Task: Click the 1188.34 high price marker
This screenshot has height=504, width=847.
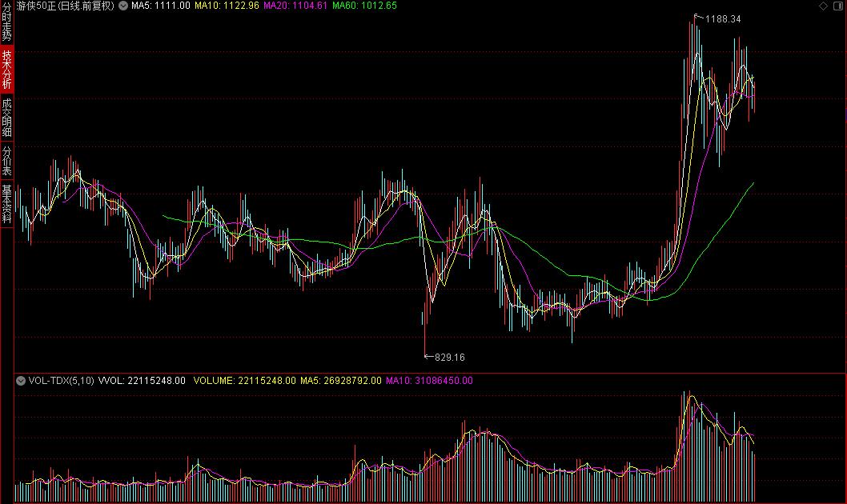Action: 723,19
